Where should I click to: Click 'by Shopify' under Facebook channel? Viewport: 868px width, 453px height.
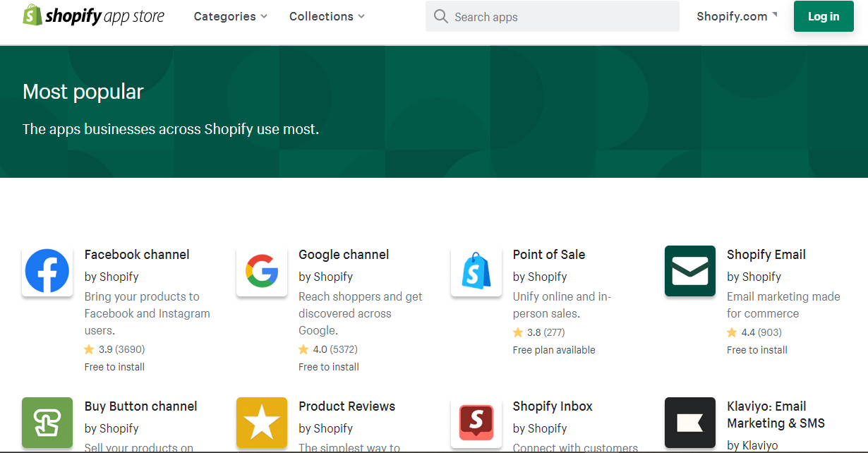pos(111,277)
